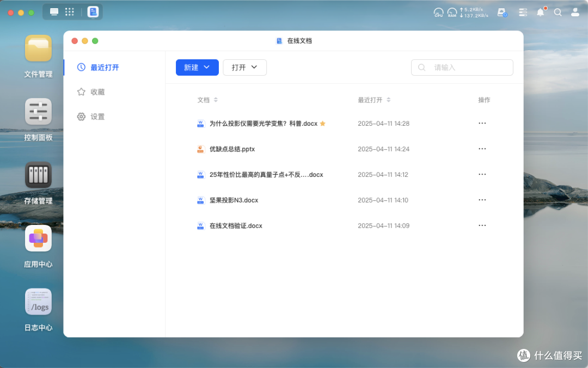Open the storage device status icon

click(x=502, y=13)
